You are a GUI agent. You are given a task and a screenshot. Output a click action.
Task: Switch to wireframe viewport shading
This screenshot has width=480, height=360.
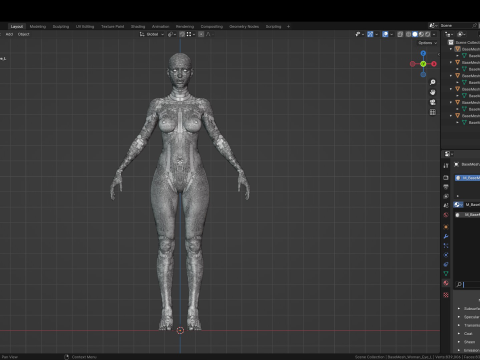pyautogui.click(x=408, y=34)
